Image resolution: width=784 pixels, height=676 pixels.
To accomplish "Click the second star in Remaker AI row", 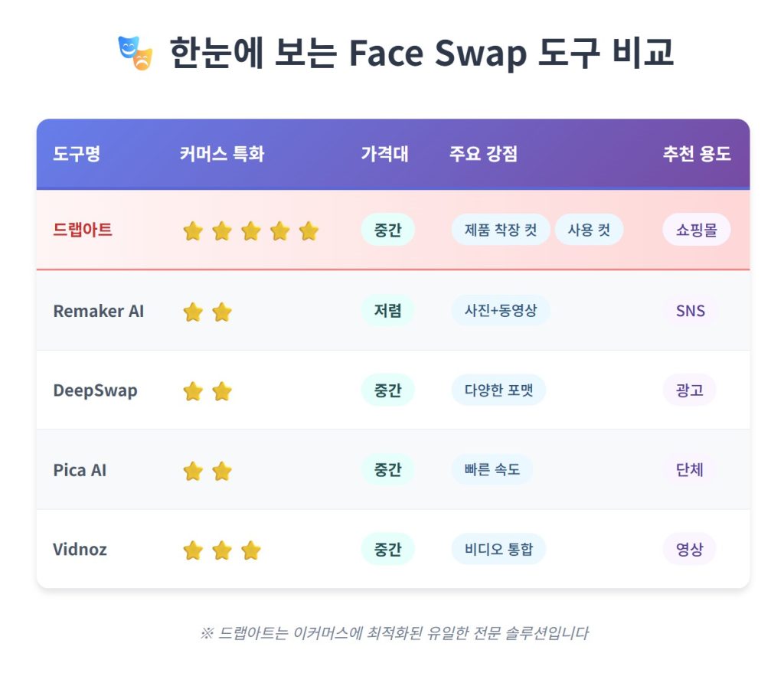I will [222, 312].
